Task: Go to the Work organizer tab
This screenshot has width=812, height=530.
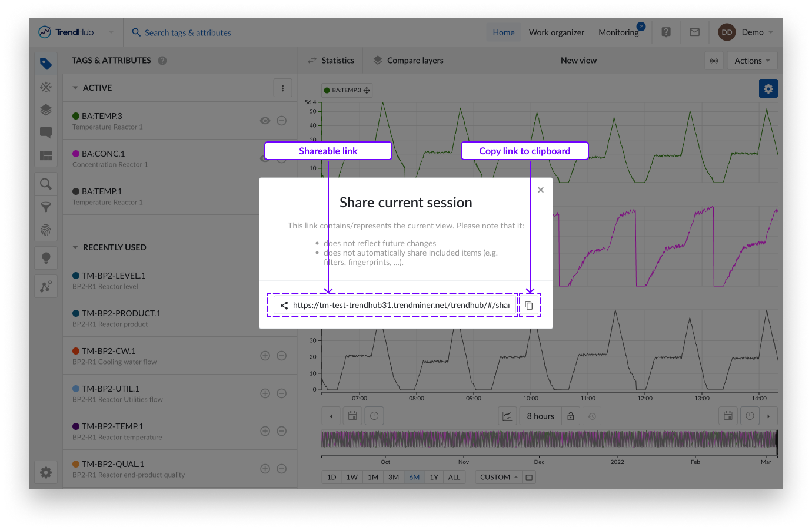Action: pos(556,32)
